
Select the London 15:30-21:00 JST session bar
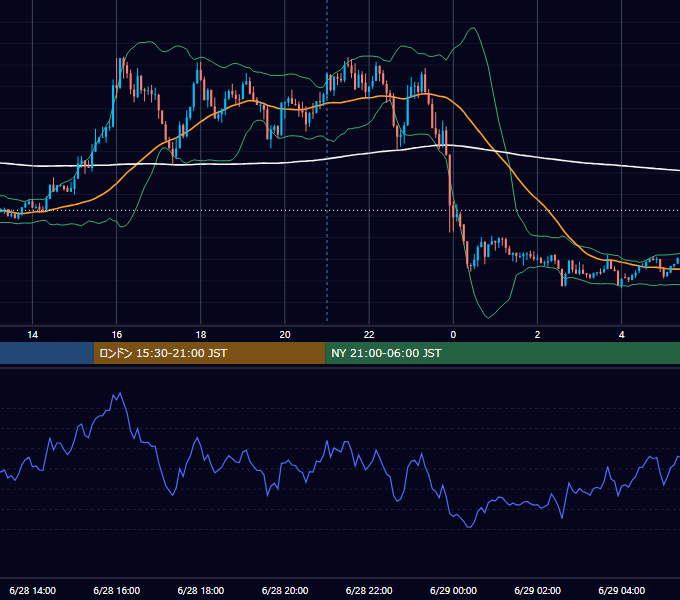(209, 353)
